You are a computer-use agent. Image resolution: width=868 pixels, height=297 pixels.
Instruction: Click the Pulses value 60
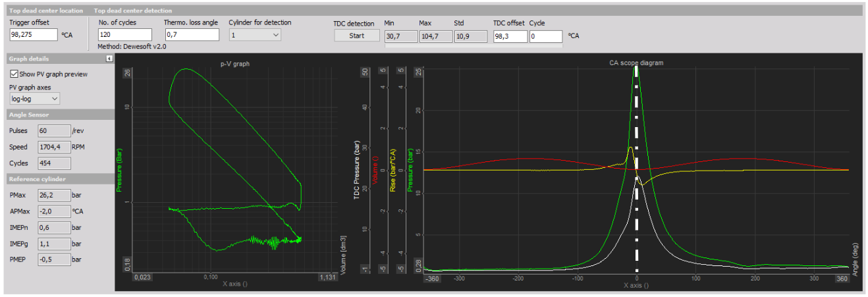coord(53,131)
